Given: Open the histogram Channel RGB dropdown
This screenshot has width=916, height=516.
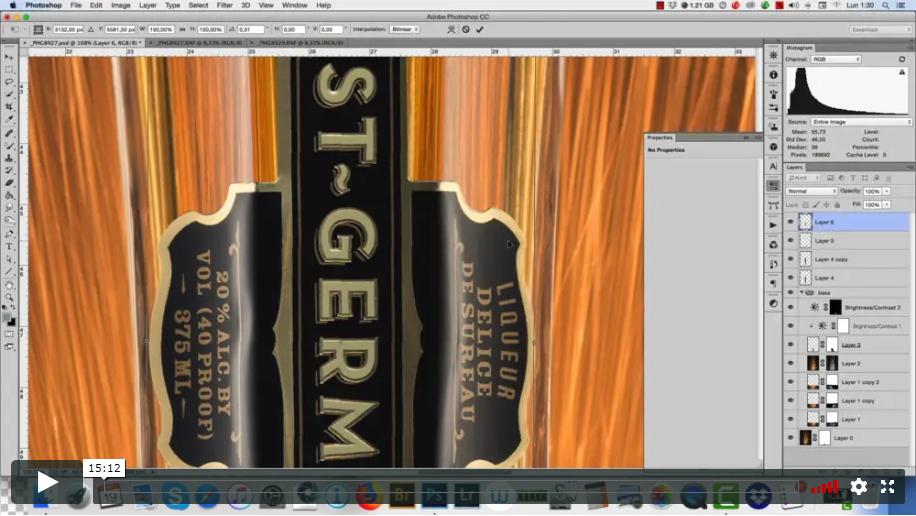Looking at the screenshot, I should pyautogui.click(x=836, y=59).
